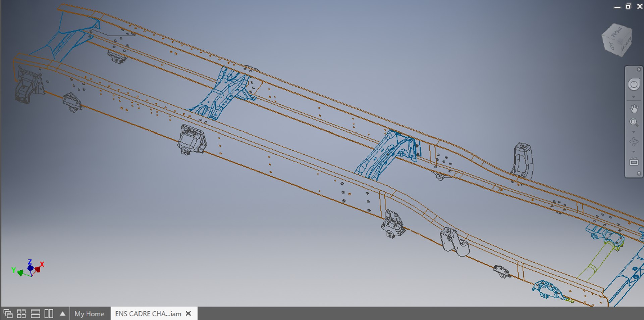Select the ENS CADRE CHA...iam tab
644x320 pixels.
148,314
